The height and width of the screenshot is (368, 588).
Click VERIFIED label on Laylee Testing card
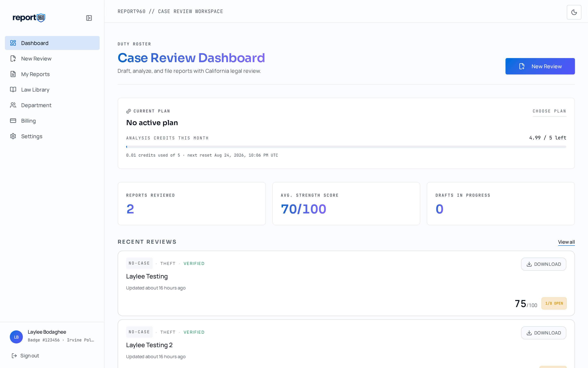pos(194,264)
